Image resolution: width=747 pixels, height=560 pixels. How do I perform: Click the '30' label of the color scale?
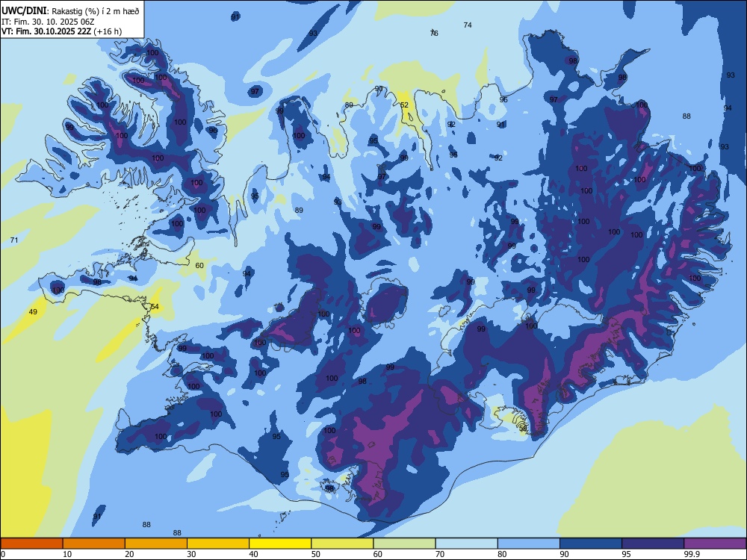click(x=191, y=554)
